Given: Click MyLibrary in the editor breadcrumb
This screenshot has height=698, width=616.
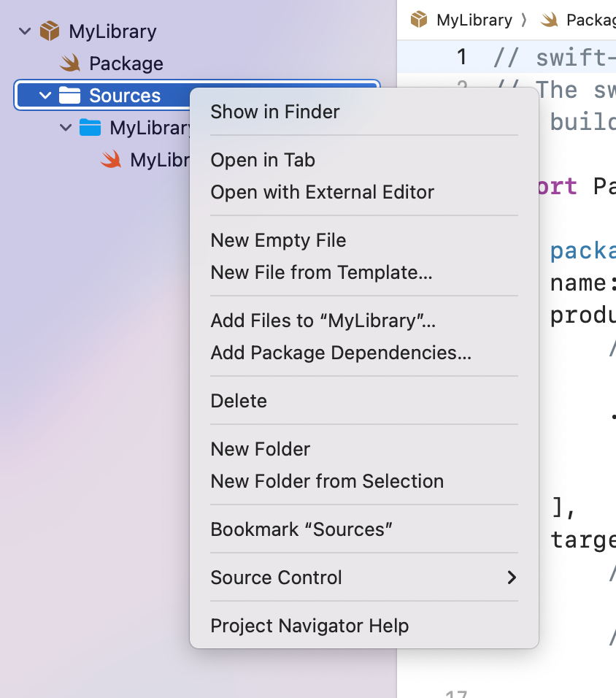Looking at the screenshot, I should pos(474,20).
